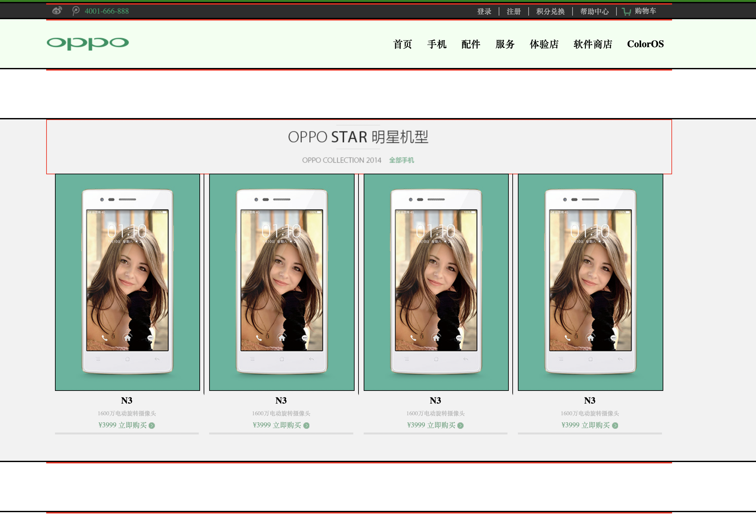Click the 登录 link

coord(484,11)
